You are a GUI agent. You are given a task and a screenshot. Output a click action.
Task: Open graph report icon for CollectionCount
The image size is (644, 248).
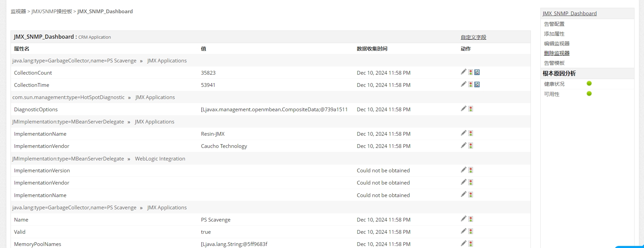[x=477, y=72]
